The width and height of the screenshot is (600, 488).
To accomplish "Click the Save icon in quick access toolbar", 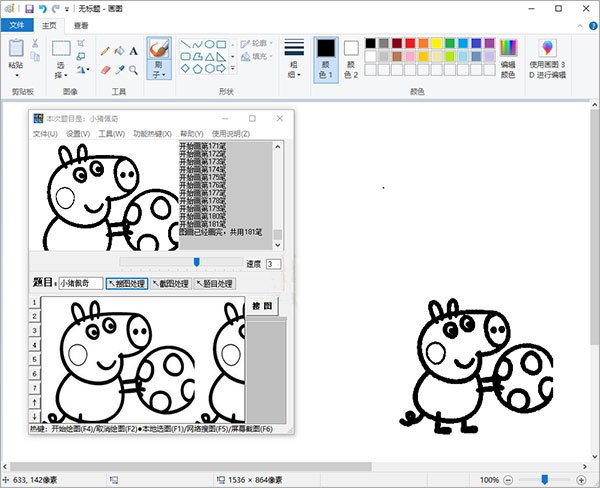I will click(x=29, y=8).
